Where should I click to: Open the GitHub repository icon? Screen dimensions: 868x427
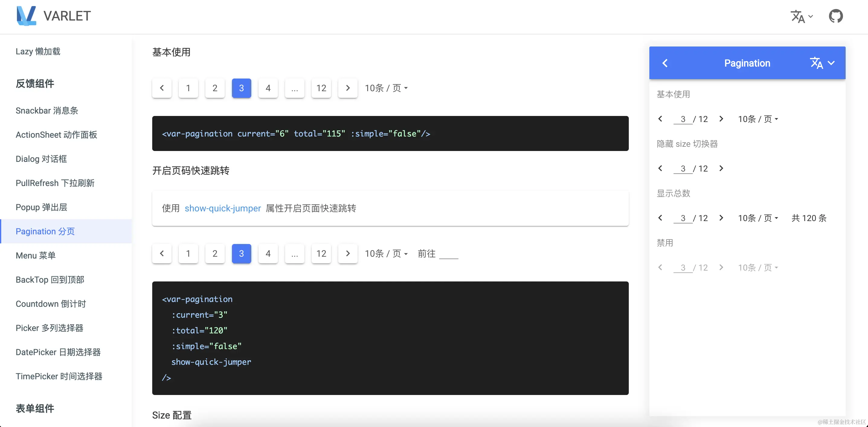pos(836,16)
